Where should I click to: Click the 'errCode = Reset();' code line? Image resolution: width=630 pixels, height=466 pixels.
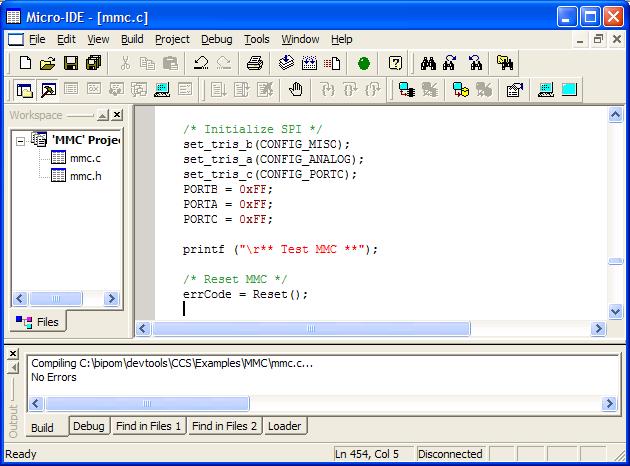click(x=245, y=294)
